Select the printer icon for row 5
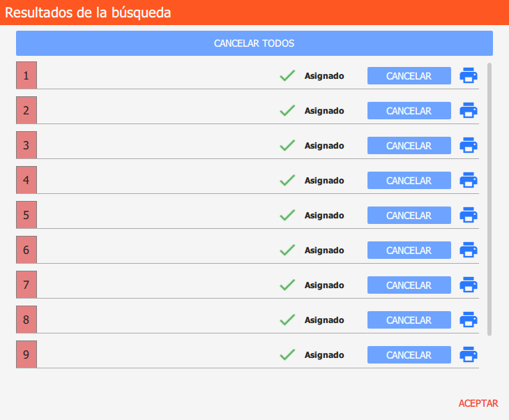This screenshot has height=420, width=509. 468,215
